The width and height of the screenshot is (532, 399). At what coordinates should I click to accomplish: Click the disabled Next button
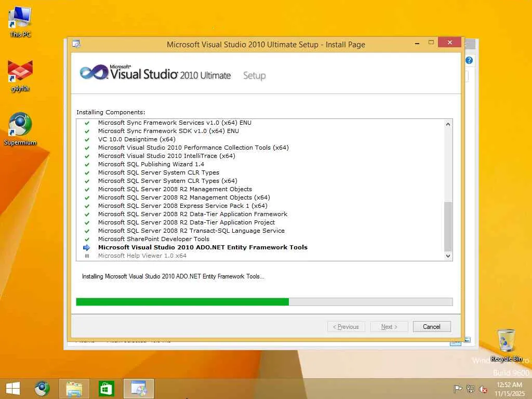point(389,327)
